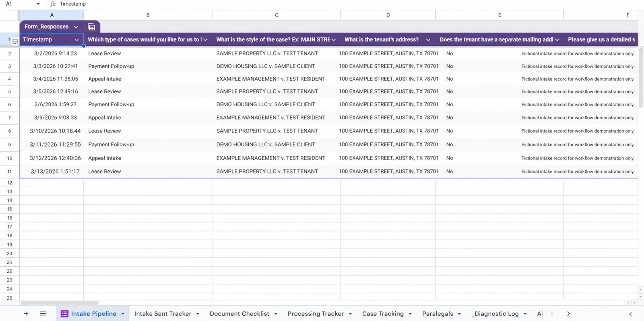This screenshot has width=644, height=321.
Task: Select column D header
Action: pos(388,15)
